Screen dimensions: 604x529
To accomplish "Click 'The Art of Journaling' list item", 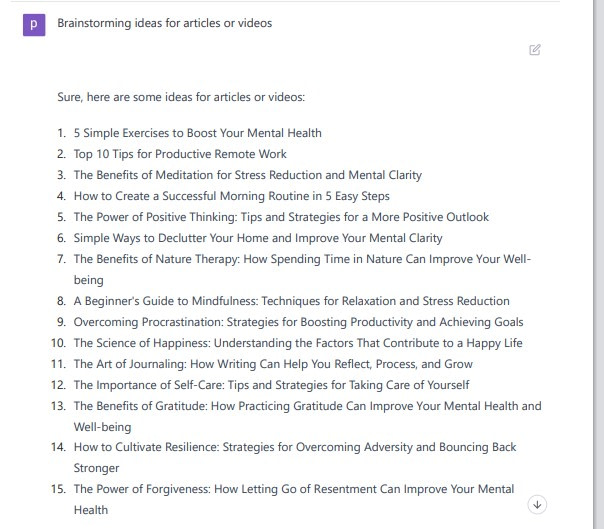I will coord(273,364).
